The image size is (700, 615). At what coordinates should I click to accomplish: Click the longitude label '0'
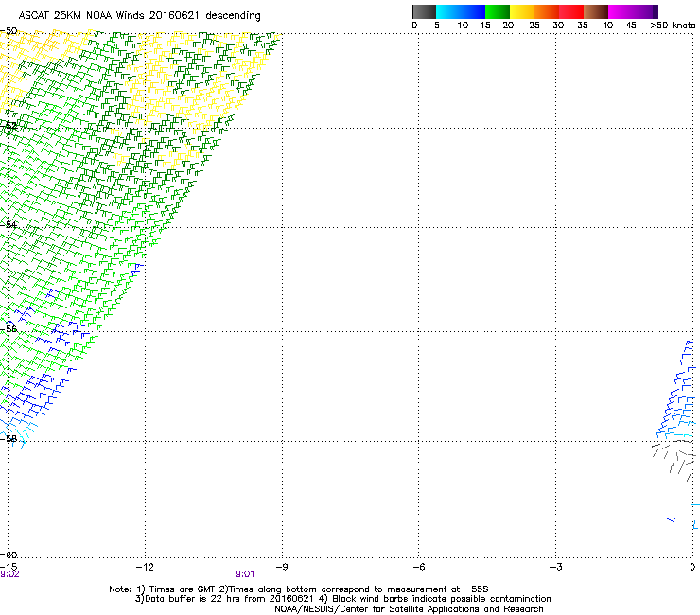[x=692, y=567]
